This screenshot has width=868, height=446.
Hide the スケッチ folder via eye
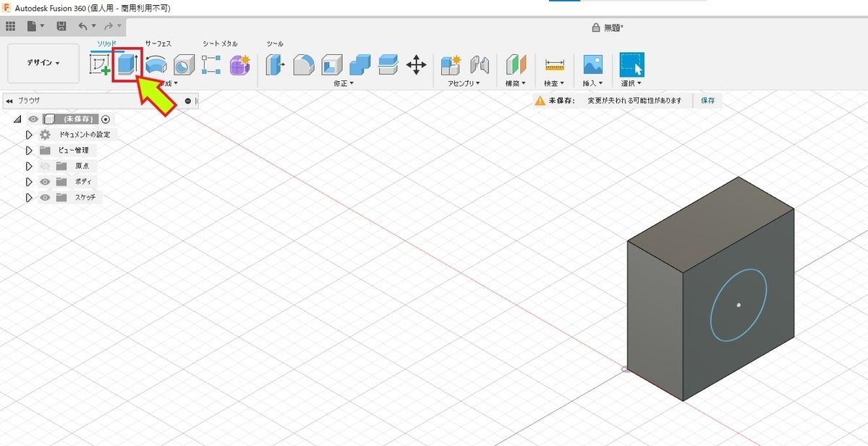coord(45,198)
